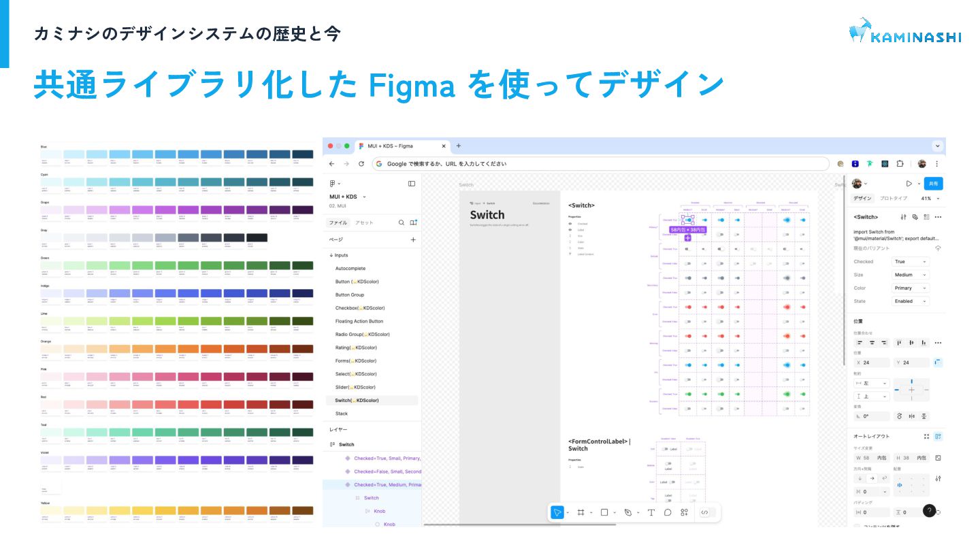The image size is (980, 551).
Task: Open the Actions tool in bottom toolbar
Action: tap(684, 512)
